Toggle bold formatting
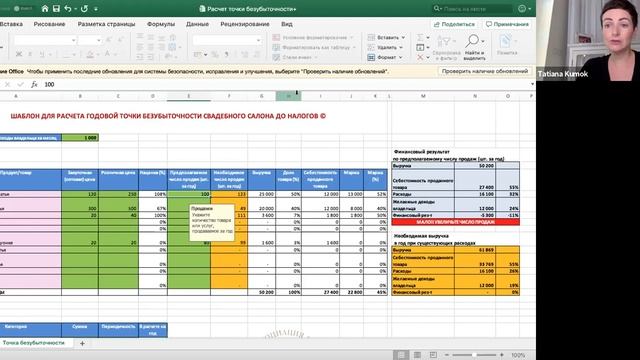This screenshot has width=640, height=360. (19, 54)
